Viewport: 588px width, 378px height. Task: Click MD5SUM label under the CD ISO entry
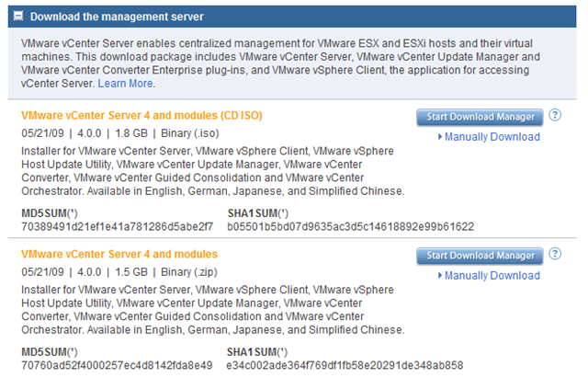47,212
